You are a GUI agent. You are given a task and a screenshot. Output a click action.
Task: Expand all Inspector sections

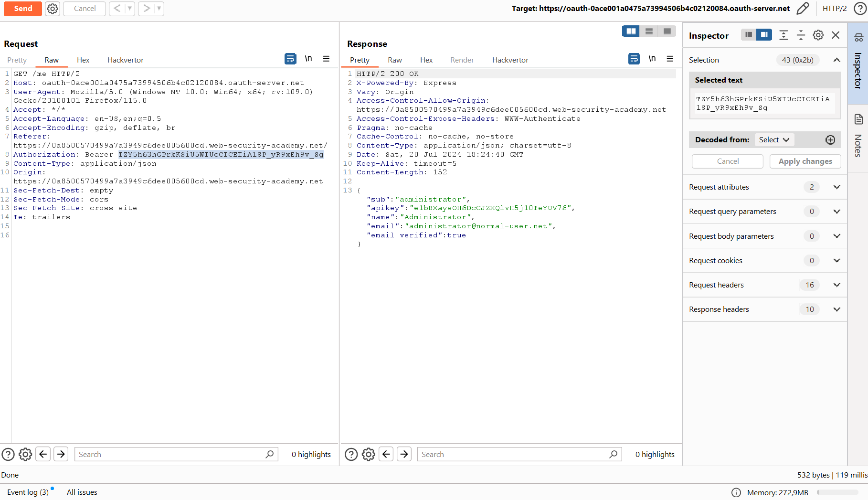[x=783, y=35]
